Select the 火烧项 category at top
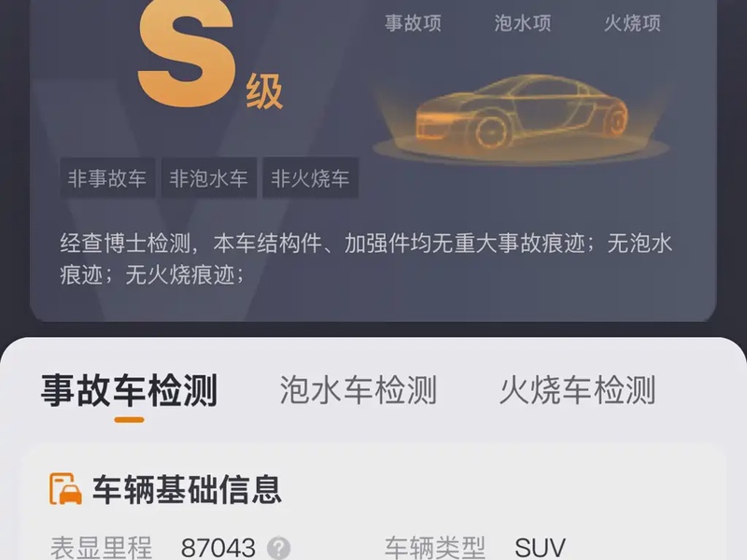Screen dimensions: 747x560 click(x=632, y=22)
